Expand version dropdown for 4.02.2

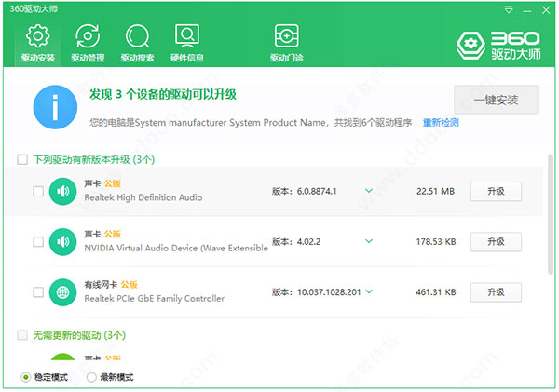(x=369, y=241)
